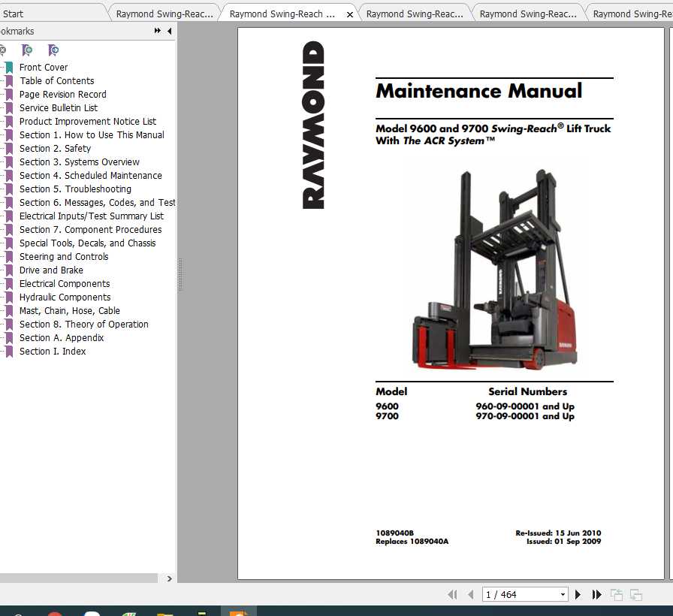This screenshot has height=616, width=673.
Task: Click the serial number 960-09-00001 and Up
Action: coord(524,406)
